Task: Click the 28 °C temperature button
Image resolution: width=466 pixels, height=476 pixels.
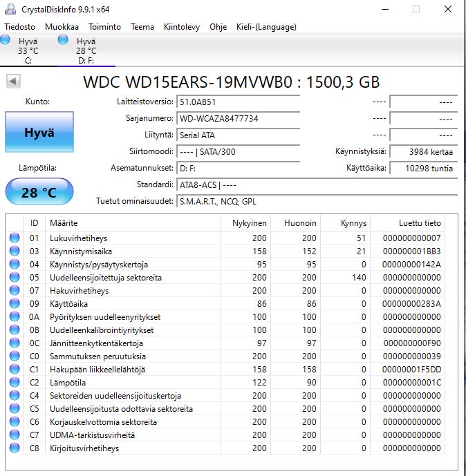Action: (x=39, y=192)
